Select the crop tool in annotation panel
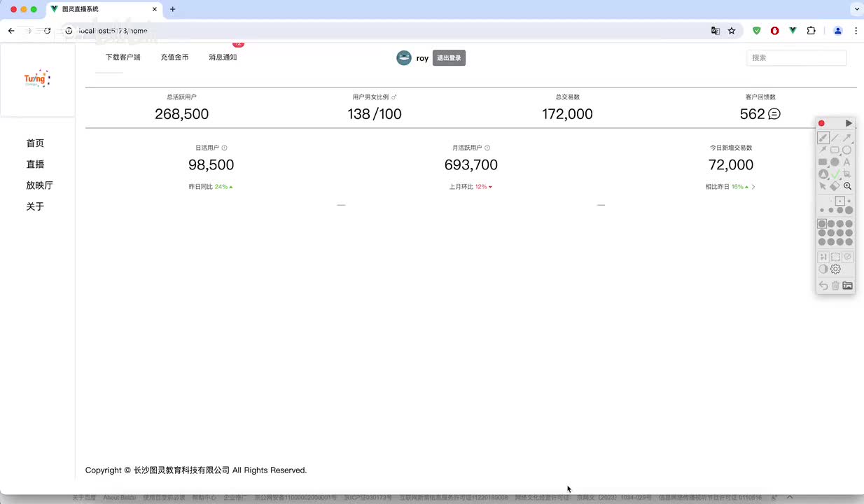Image resolution: width=864 pixels, height=504 pixels. tap(846, 174)
